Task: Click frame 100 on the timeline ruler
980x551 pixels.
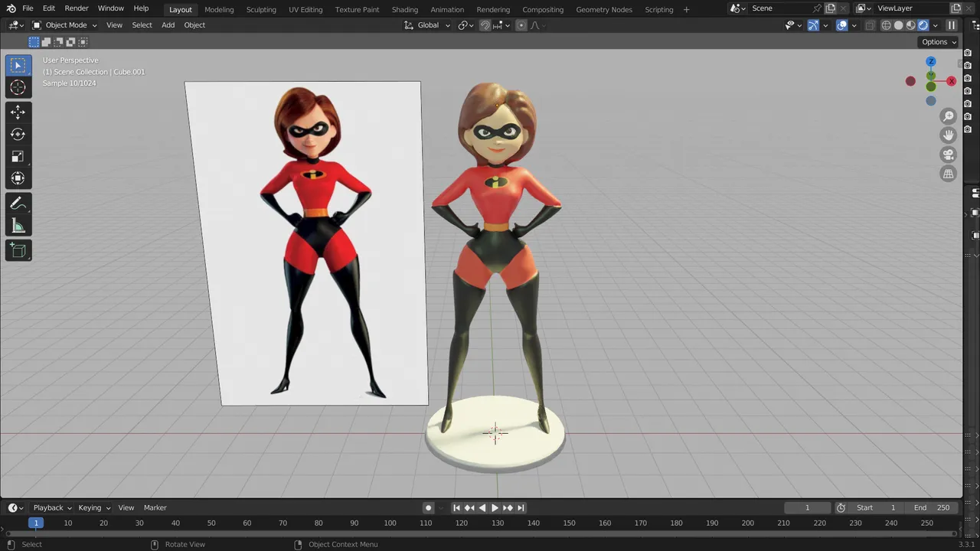Action: [390, 523]
